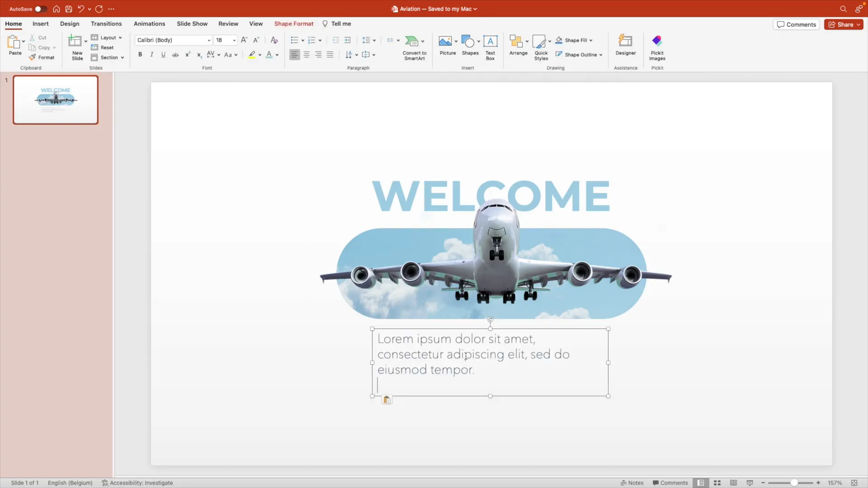This screenshot has height=488, width=868.
Task: Toggle the AutoSave switch
Action: [41, 9]
